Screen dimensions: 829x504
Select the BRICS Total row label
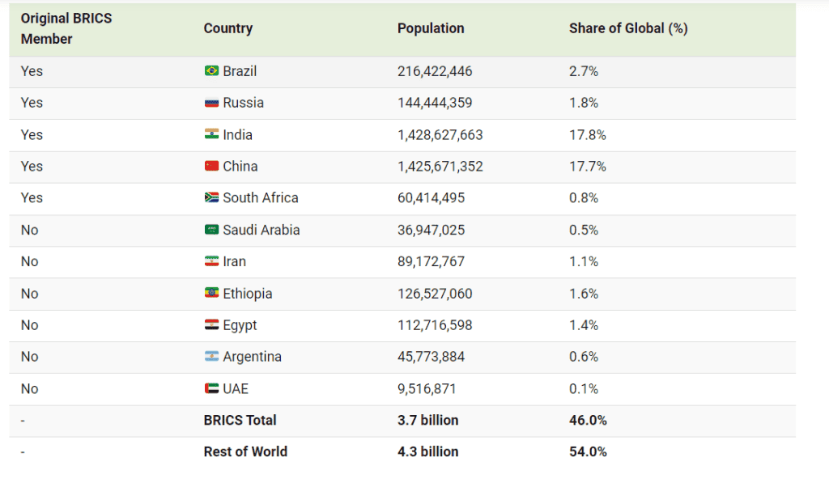240,420
